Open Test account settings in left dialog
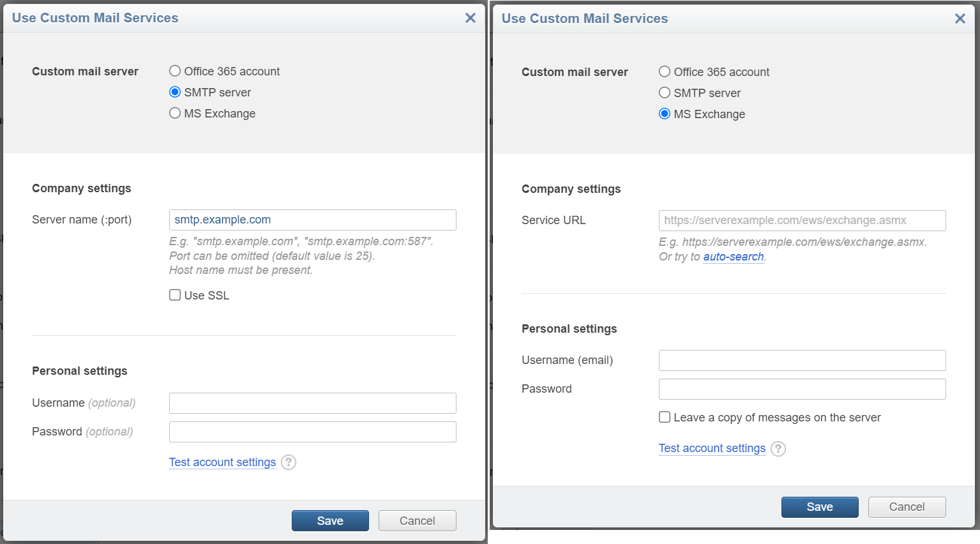 [222, 462]
